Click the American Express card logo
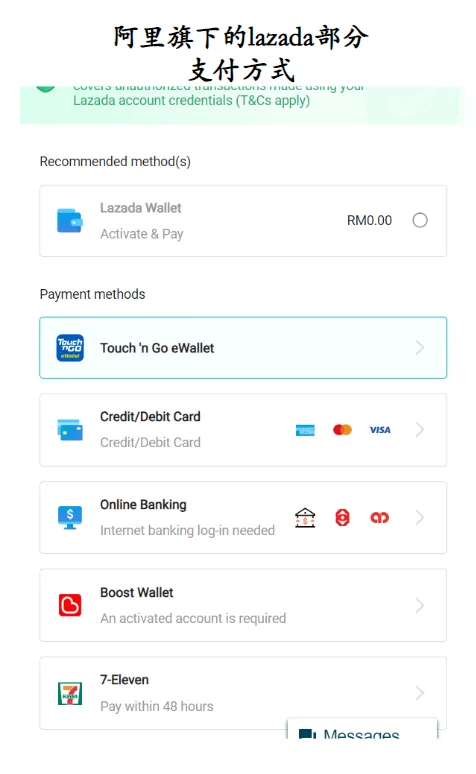Screen dimensions: 476x774 click(x=305, y=430)
